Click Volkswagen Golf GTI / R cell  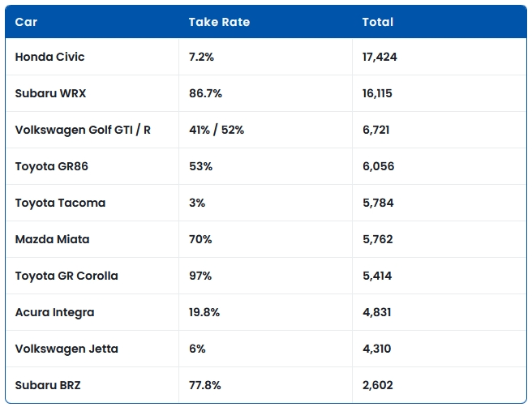click(83, 130)
